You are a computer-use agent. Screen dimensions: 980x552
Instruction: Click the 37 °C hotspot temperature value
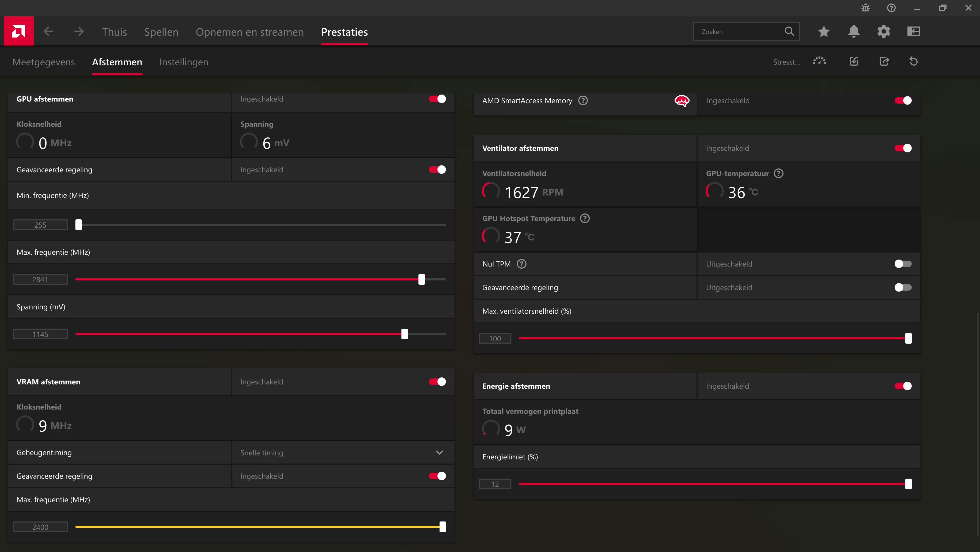click(x=519, y=238)
